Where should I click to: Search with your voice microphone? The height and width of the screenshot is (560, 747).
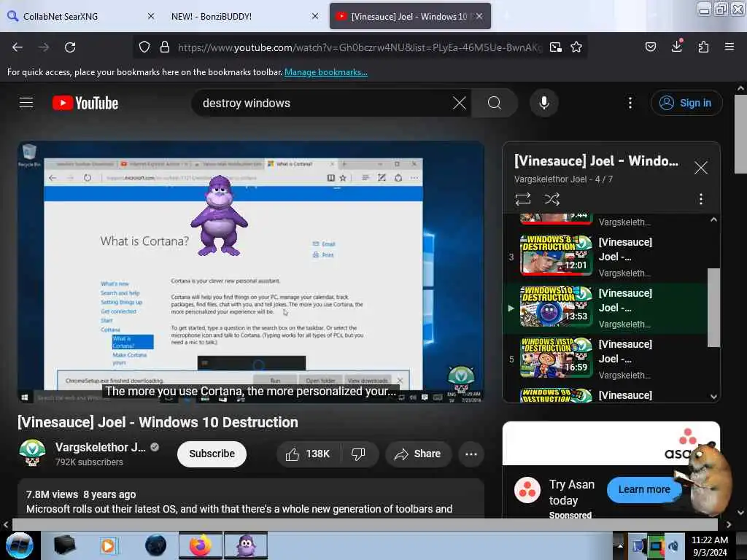click(x=544, y=103)
